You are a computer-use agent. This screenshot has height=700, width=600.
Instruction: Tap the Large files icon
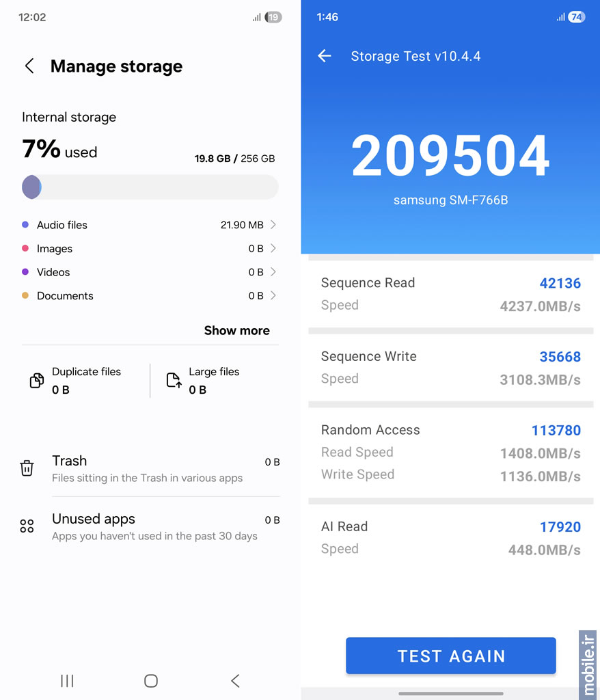[174, 380]
